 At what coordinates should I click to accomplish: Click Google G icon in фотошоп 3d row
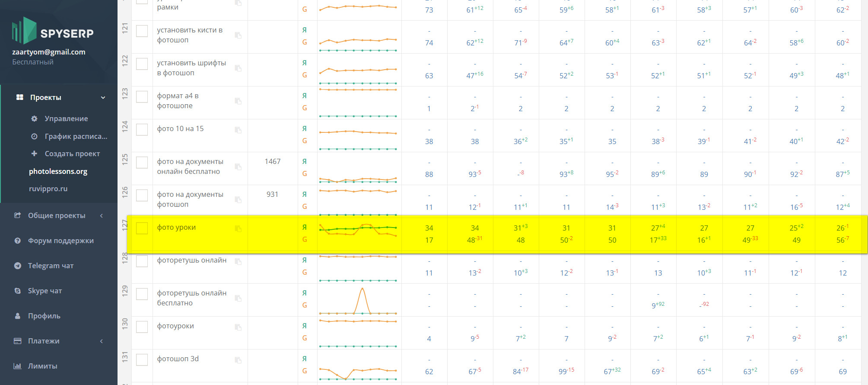point(305,371)
